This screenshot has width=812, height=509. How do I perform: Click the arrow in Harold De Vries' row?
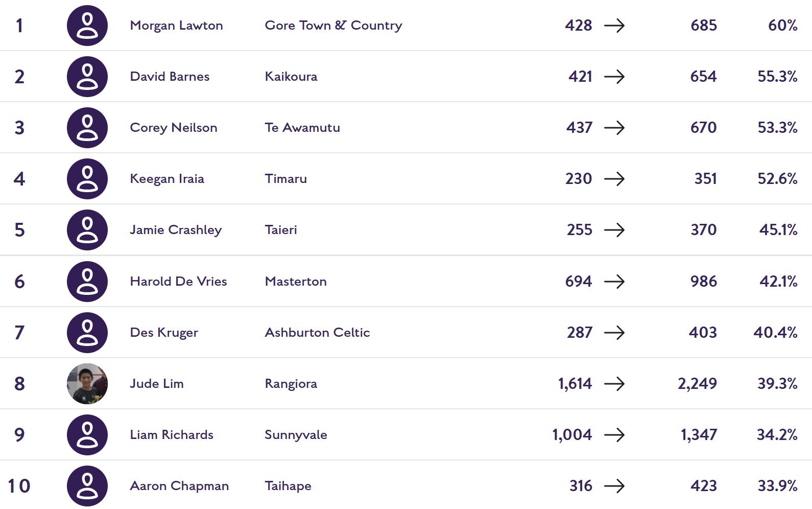click(x=614, y=282)
